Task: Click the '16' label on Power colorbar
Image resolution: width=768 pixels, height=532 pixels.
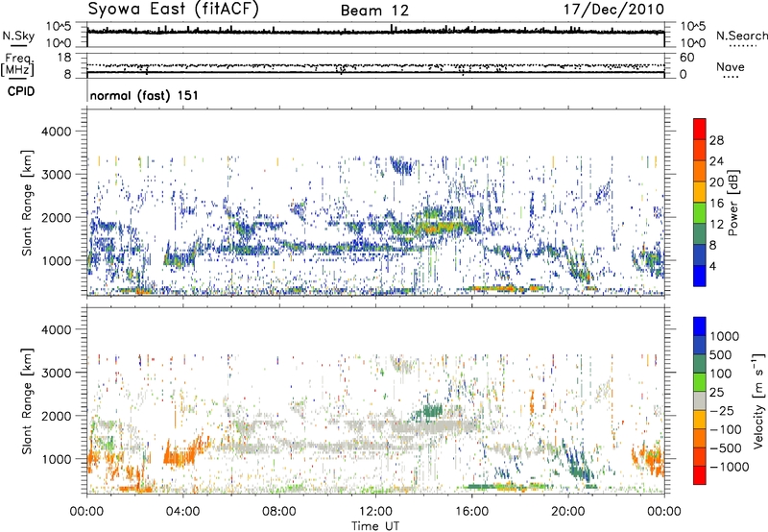Action: 716,204
